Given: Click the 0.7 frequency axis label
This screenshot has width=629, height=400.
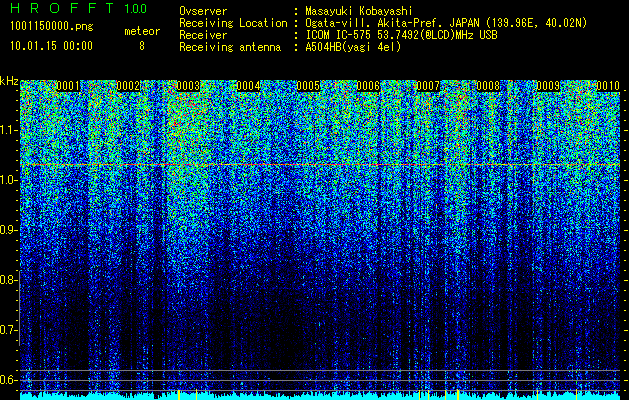Looking at the screenshot, I should (8, 330).
